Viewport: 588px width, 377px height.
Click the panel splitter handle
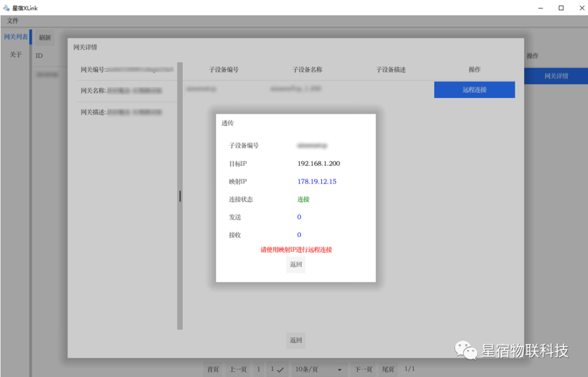click(180, 196)
